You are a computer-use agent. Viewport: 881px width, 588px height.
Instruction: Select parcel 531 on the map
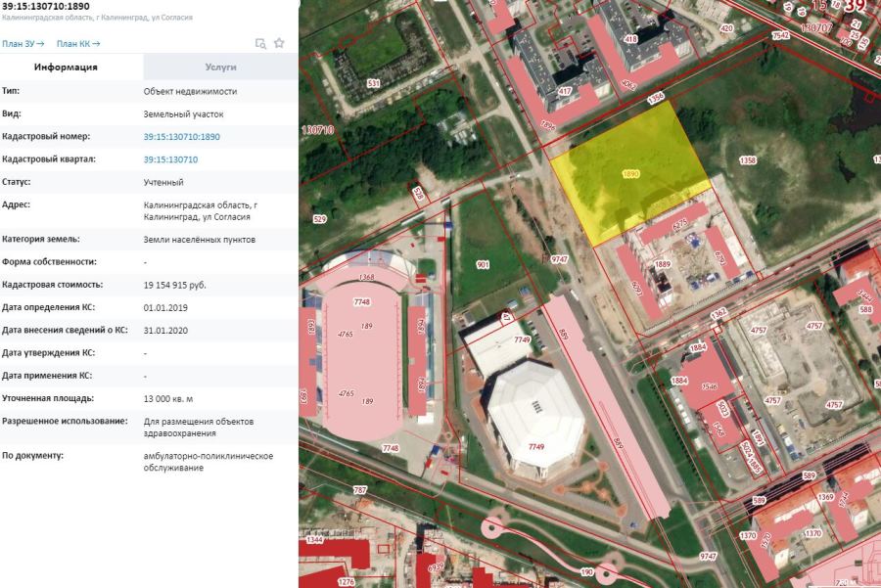click(373, 84)
